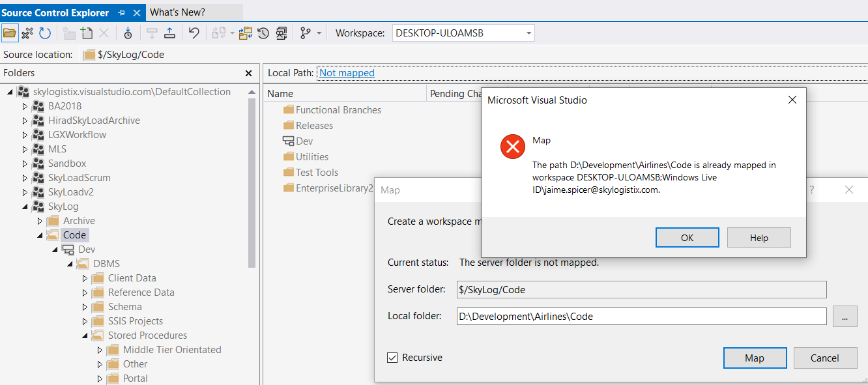Click the Branch toolbar icon

pos(306,33)
